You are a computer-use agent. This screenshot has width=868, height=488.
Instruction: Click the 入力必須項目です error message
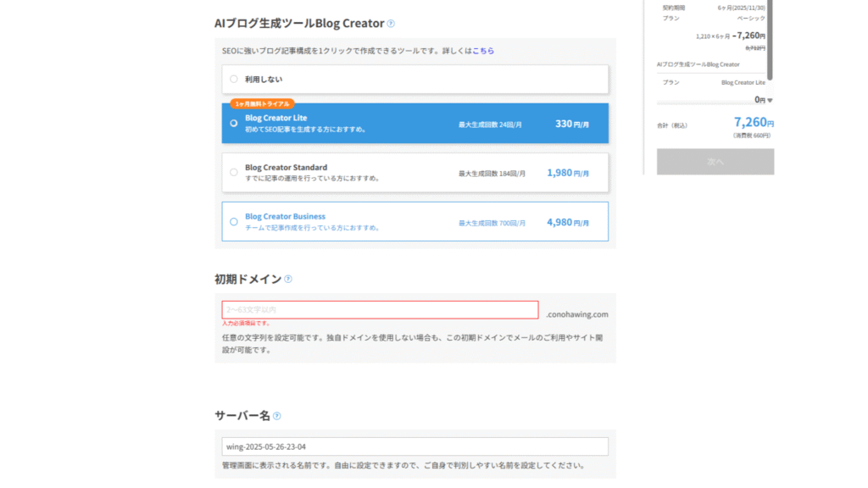(x=247, y=323)
